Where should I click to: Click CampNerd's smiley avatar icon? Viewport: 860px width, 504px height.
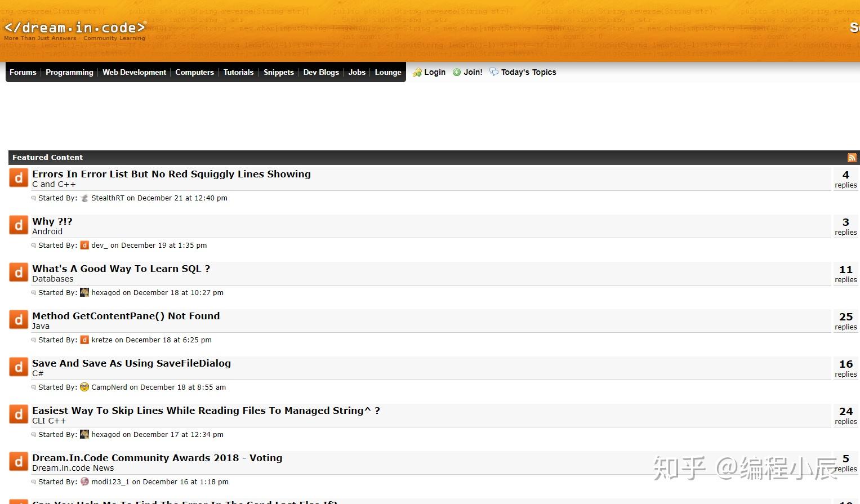pyautogui.click(x=84, y=387)
